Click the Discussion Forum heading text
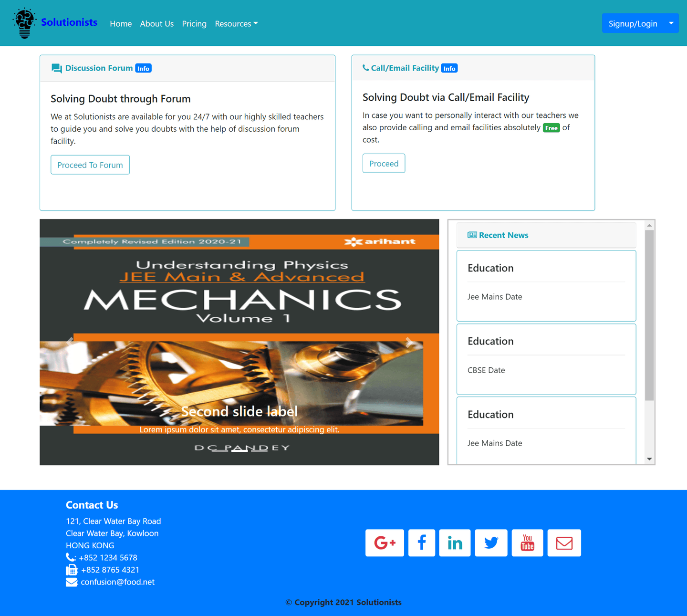 99,68
